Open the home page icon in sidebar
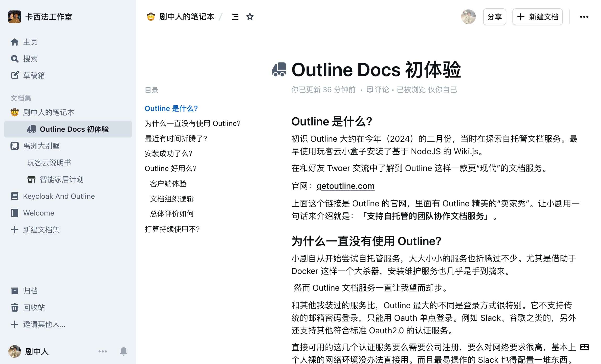This screenshot has height=364, width=601. click(15, 42)
